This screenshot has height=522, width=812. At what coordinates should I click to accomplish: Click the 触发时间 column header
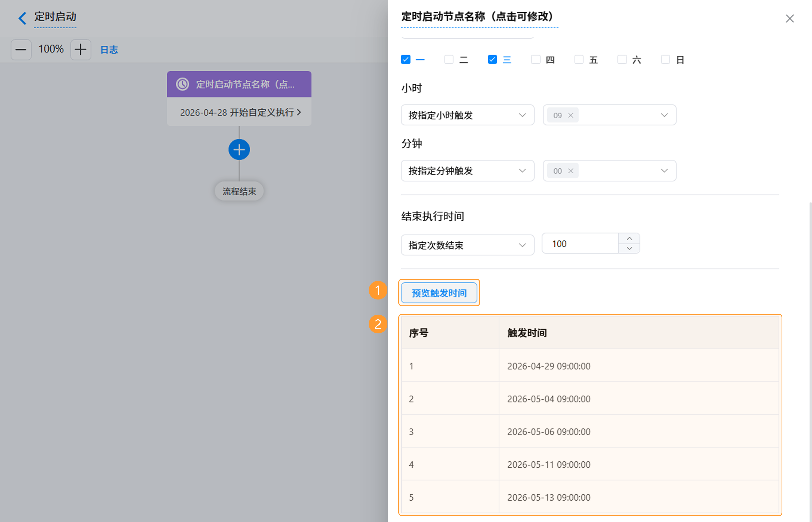[639, 333]
